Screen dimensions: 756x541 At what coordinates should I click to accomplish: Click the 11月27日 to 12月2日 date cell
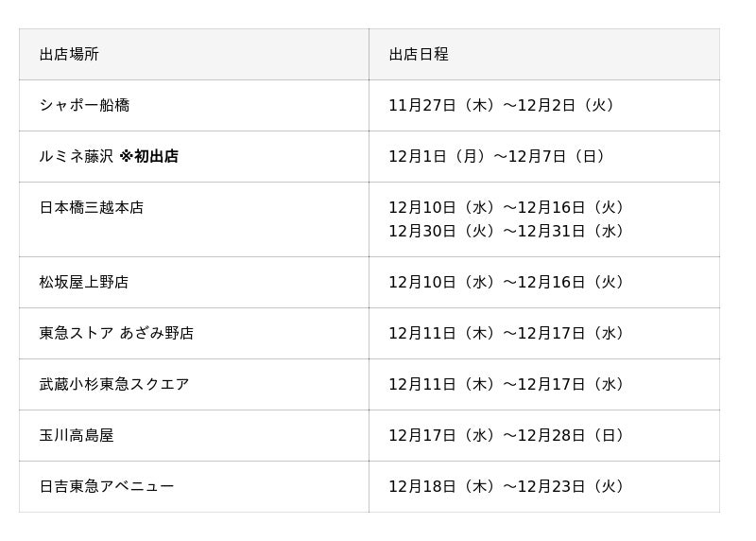pos(505,106)
